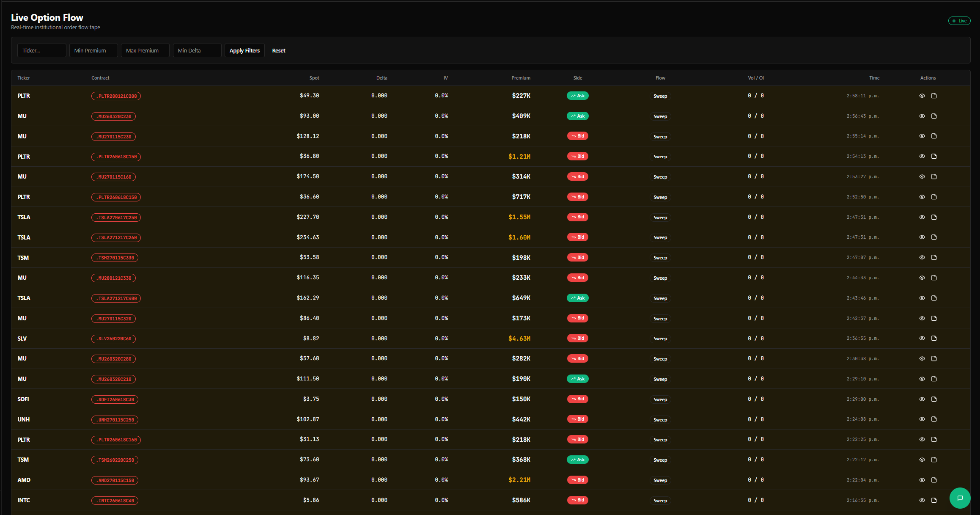Click the Min Premium input box
980x515 pixels.
93,50
